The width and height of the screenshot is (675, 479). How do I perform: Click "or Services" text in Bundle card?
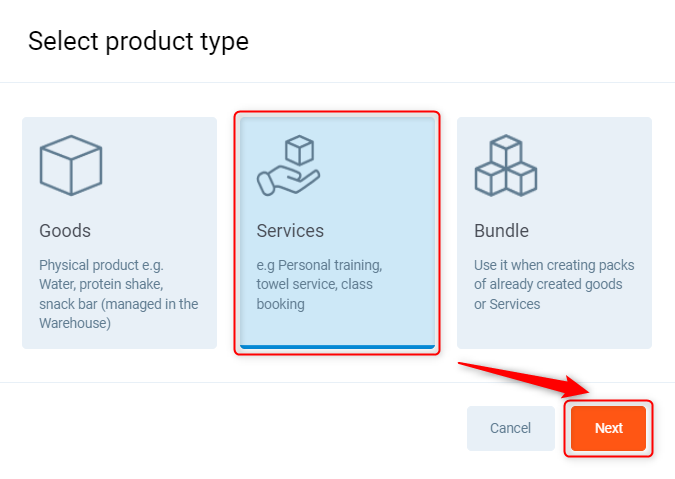pyautogui.click(x=507, y=303)
